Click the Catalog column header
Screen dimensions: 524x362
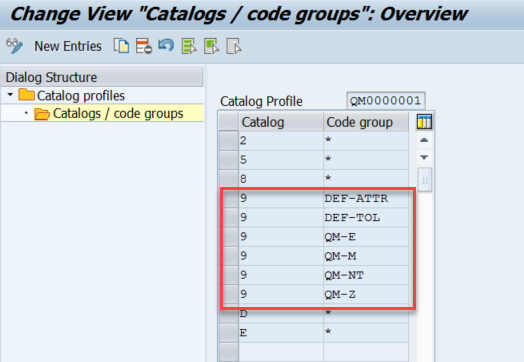click(x=281, y=122)
